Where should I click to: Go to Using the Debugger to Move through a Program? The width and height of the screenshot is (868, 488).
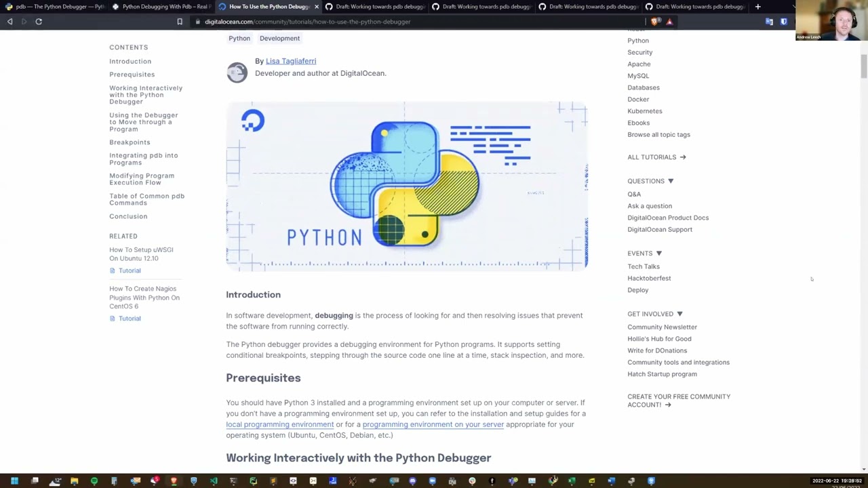[144, 122]
